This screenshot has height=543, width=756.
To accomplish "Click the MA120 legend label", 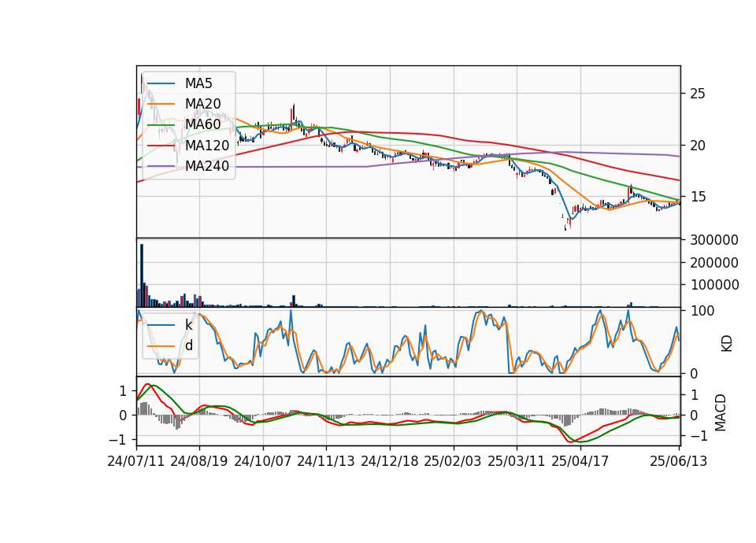I will pyautogui.click(x=207, y=145).
